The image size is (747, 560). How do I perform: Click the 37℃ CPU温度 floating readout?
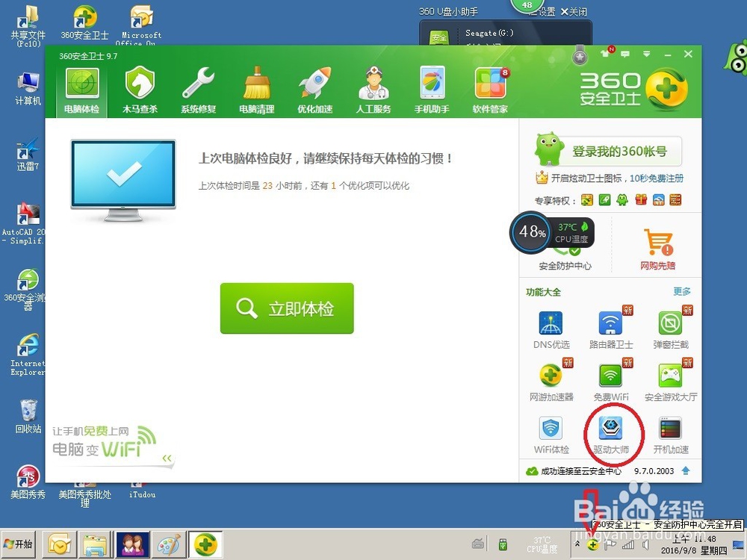pos(573,232)
